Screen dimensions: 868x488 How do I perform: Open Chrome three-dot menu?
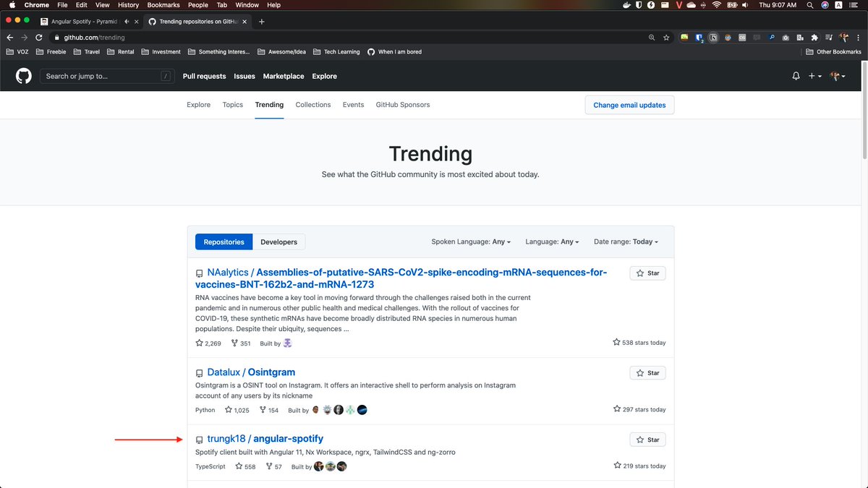pyautogui.click(x=858, y=38)
